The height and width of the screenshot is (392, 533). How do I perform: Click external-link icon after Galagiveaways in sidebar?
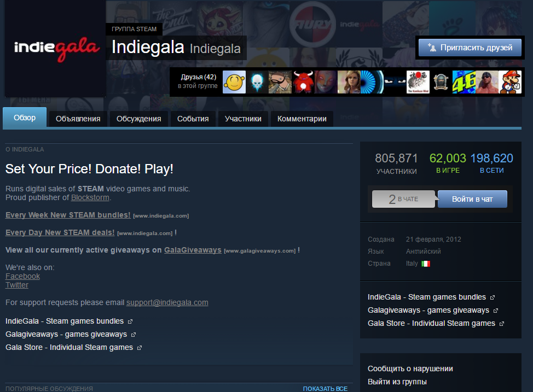[x=496, y=311]
